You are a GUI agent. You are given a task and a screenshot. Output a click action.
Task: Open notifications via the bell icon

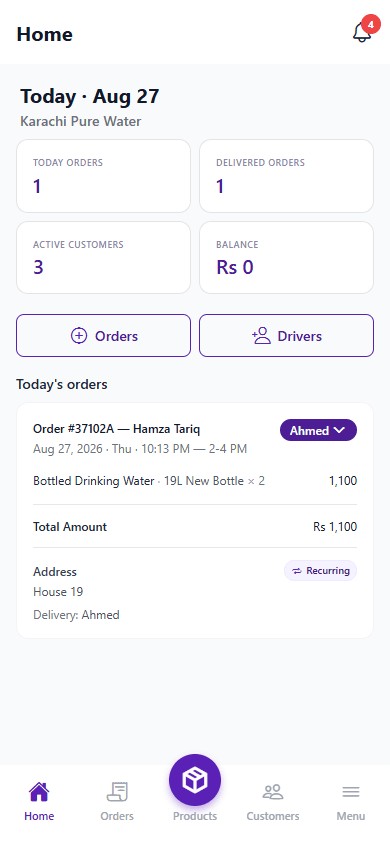point(362,32)
